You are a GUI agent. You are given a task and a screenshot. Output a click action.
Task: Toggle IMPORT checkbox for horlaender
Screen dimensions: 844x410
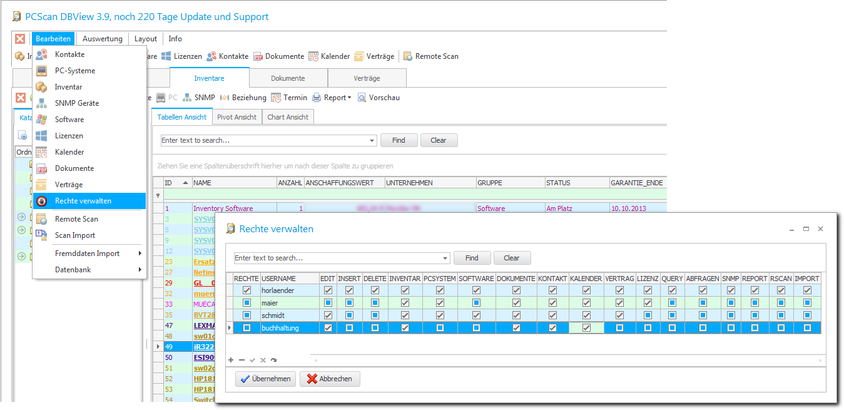(x=807, y=290)
